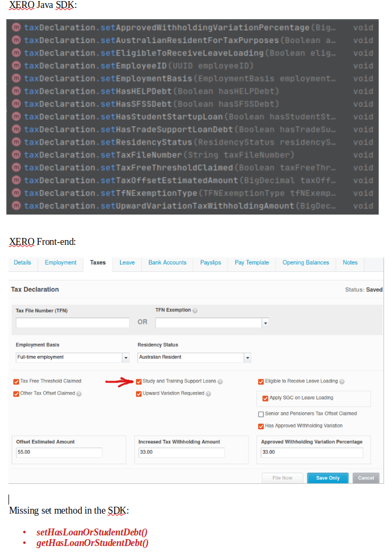Click method icon beside setHasTradeSupportLoanDebt
Viewport: 392px width, 554px height.
coord(16,129)
